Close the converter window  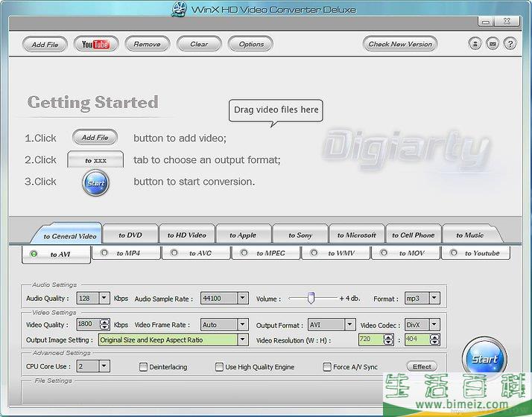507,22
